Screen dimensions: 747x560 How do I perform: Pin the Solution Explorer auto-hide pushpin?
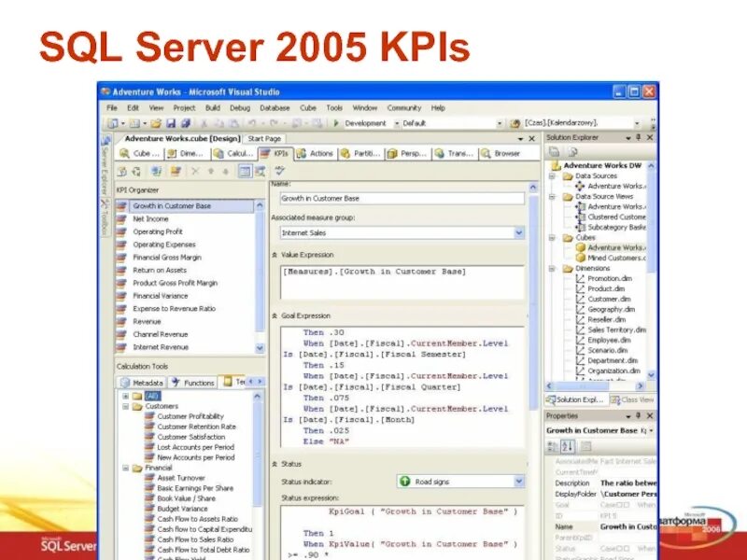639,137
